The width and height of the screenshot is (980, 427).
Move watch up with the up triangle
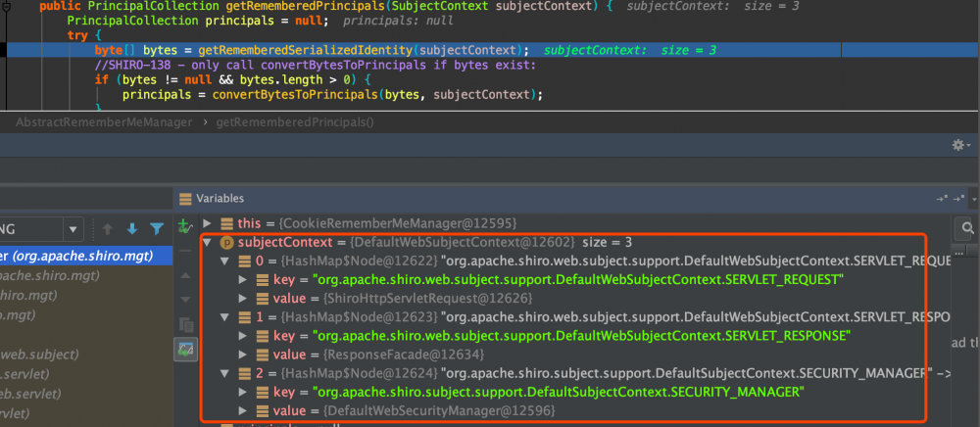[x=185, y=275]
